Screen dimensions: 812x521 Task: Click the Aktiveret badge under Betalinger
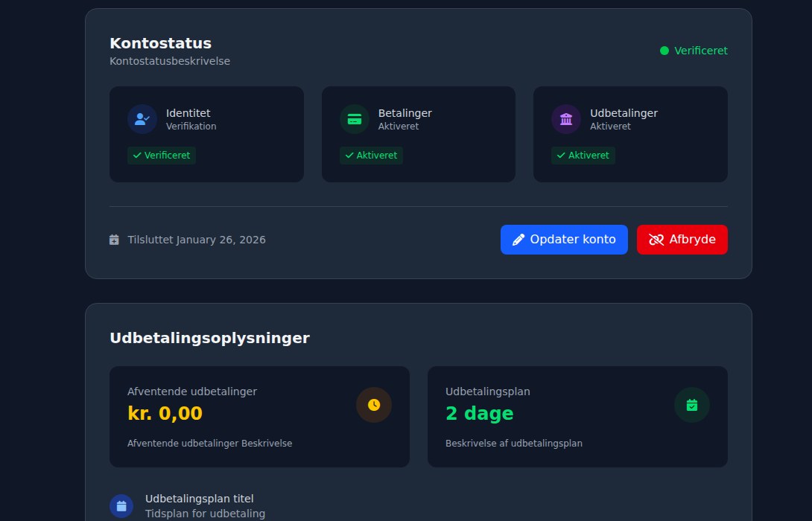tap(371, 156)
